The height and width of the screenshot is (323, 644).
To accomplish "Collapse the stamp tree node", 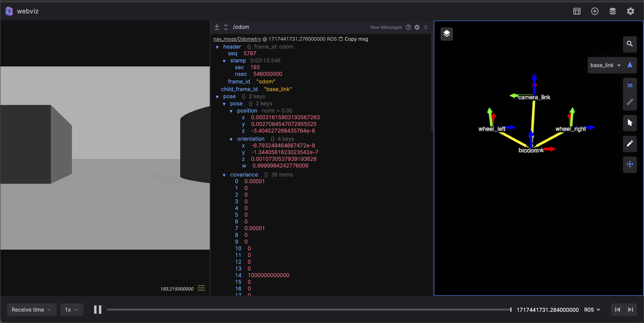I will (x=224, y=61).
